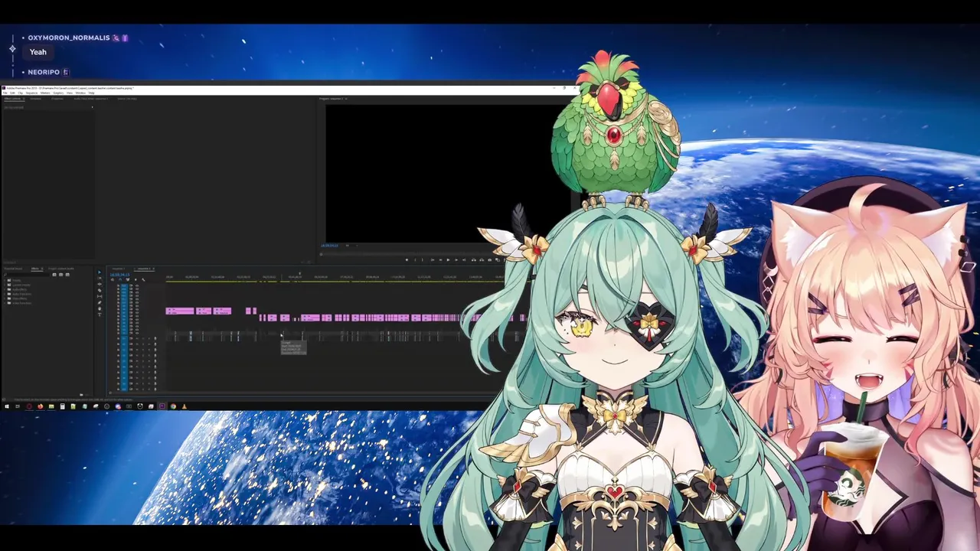
Task: Switch to the Effects panel tab
Action: click(35, 269)
